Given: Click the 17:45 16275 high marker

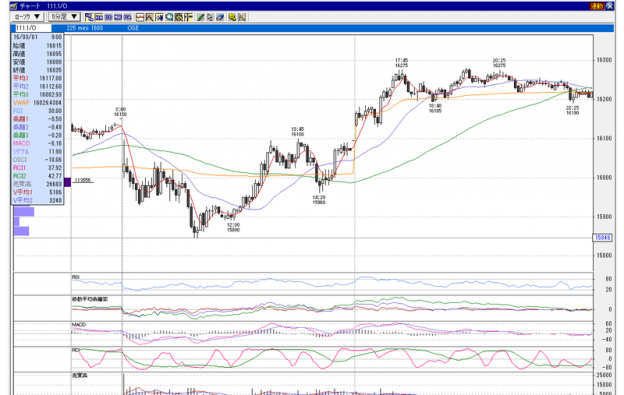Looking at the screenshot, I should coord(402,63).
